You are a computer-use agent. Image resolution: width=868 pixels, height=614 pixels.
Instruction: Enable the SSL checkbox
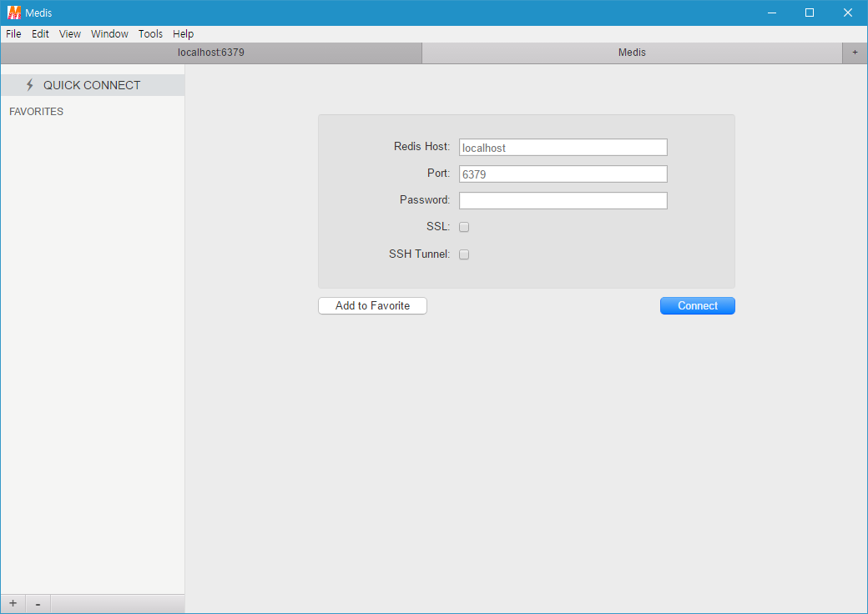pyautogui.click(x=464, y=227)
